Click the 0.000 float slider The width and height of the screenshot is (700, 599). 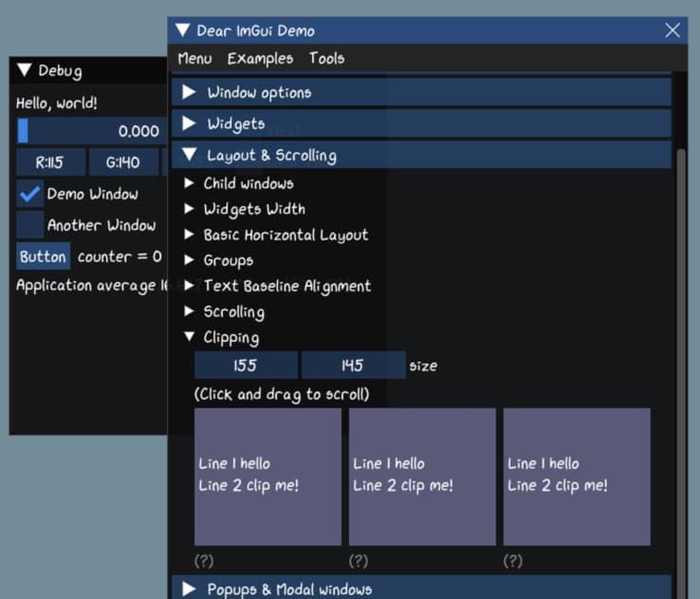[92, 131]
